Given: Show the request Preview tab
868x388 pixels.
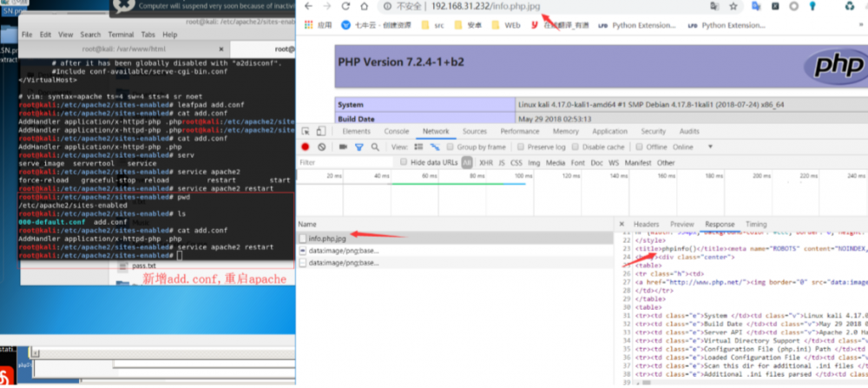Looking at the screenshot, I should point(681,224).
